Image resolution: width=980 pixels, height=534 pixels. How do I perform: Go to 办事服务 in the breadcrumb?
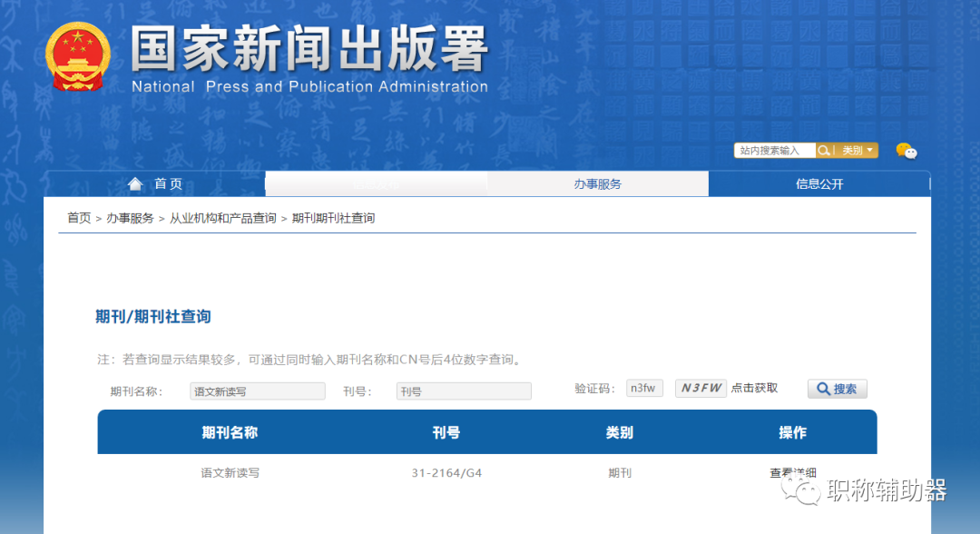coord(130,218)
